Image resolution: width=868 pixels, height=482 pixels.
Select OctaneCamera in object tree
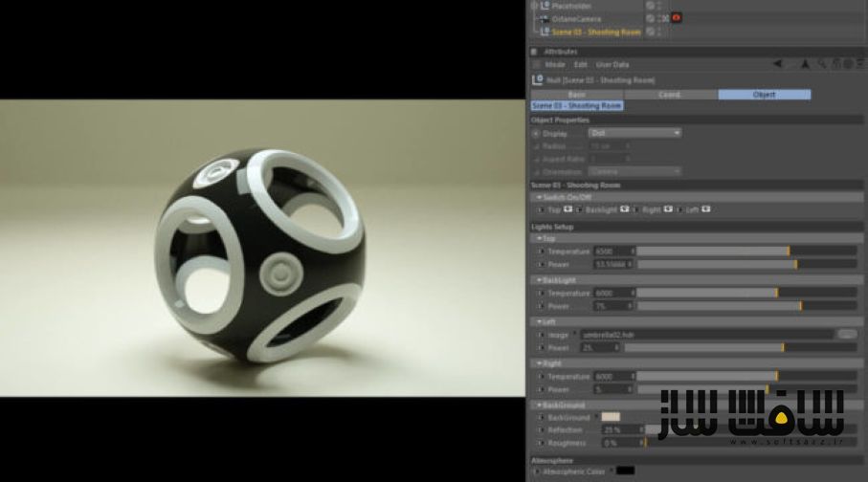click(x=576, y=19)
